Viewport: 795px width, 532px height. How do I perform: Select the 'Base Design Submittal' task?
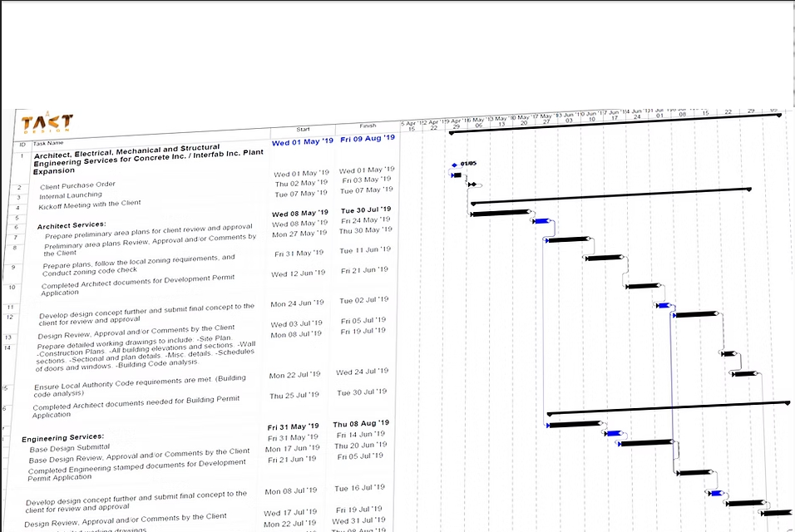coord(70,448)
